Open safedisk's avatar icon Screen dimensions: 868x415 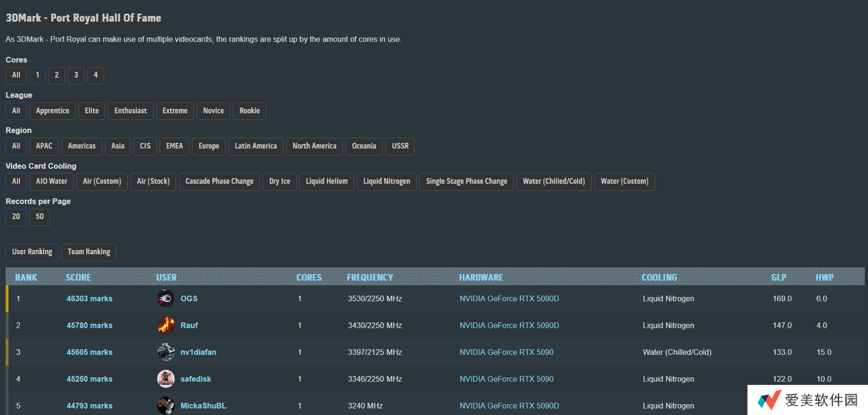[x=166, y=379]
